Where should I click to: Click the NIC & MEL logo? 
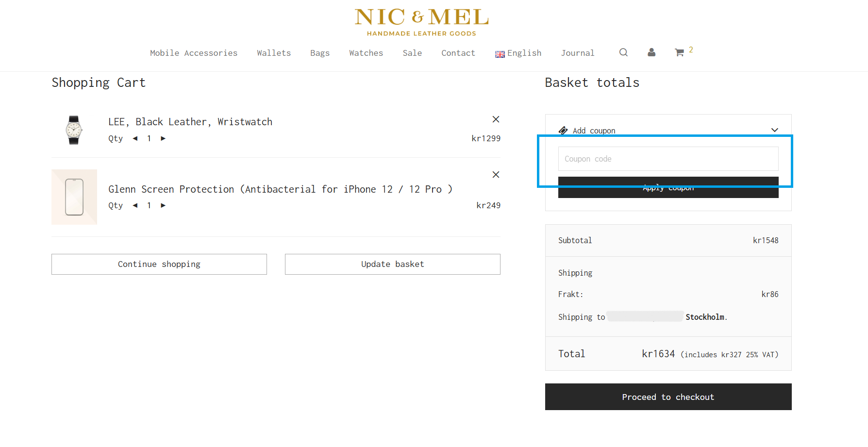point(421,22)
